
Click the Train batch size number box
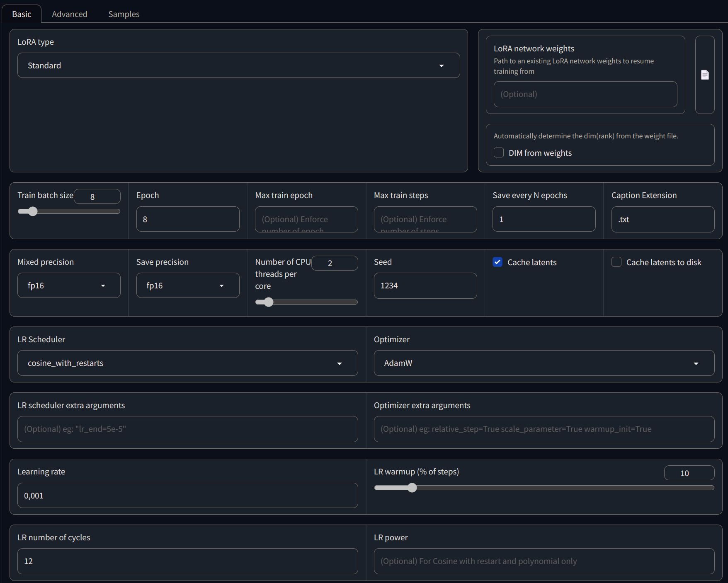click(x=97, y=196)
